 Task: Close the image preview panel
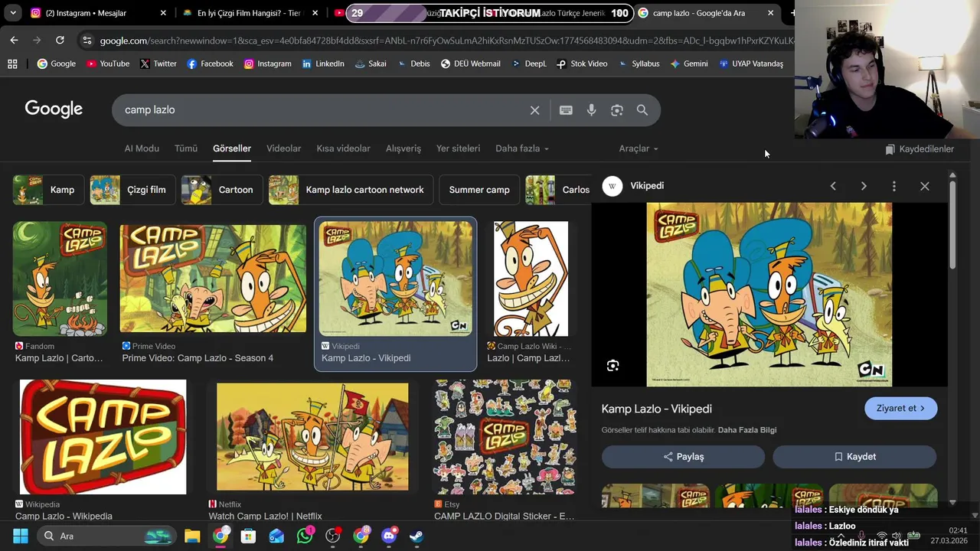[x=925, y=186]
